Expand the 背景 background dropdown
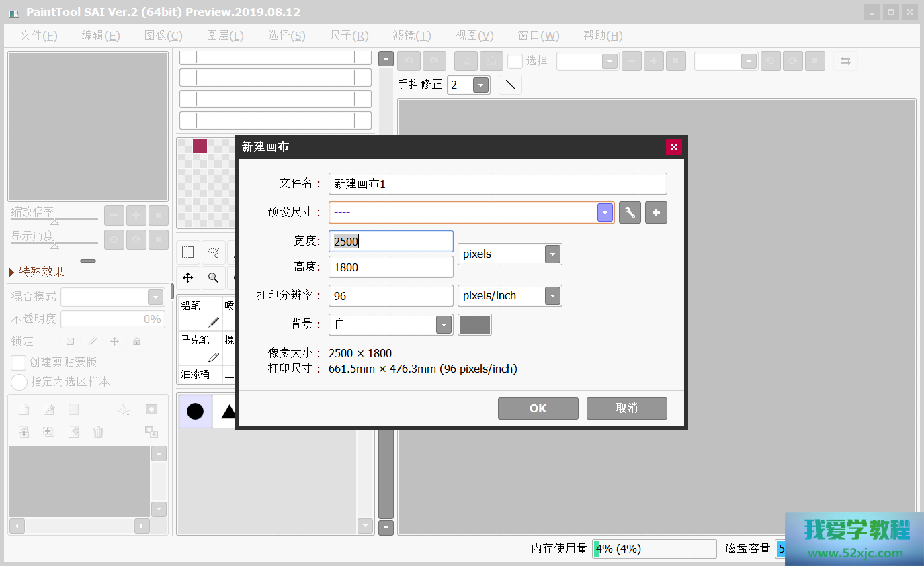 click(444, 325)
